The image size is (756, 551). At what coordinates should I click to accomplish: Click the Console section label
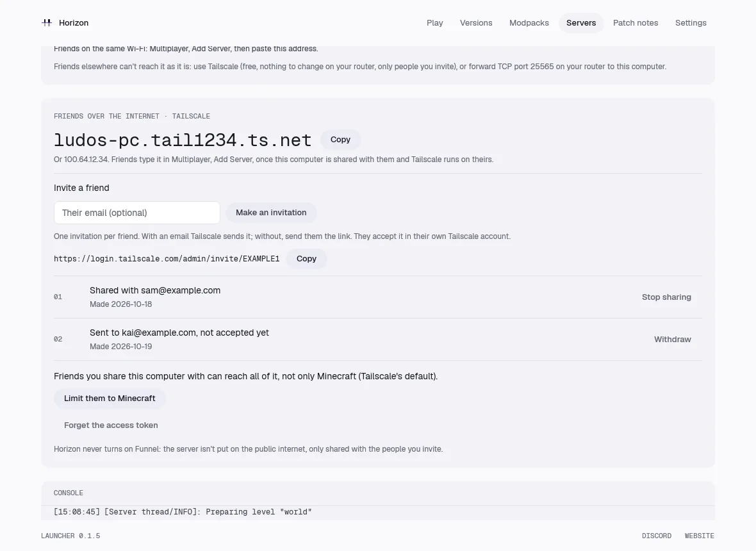point(69,493)
